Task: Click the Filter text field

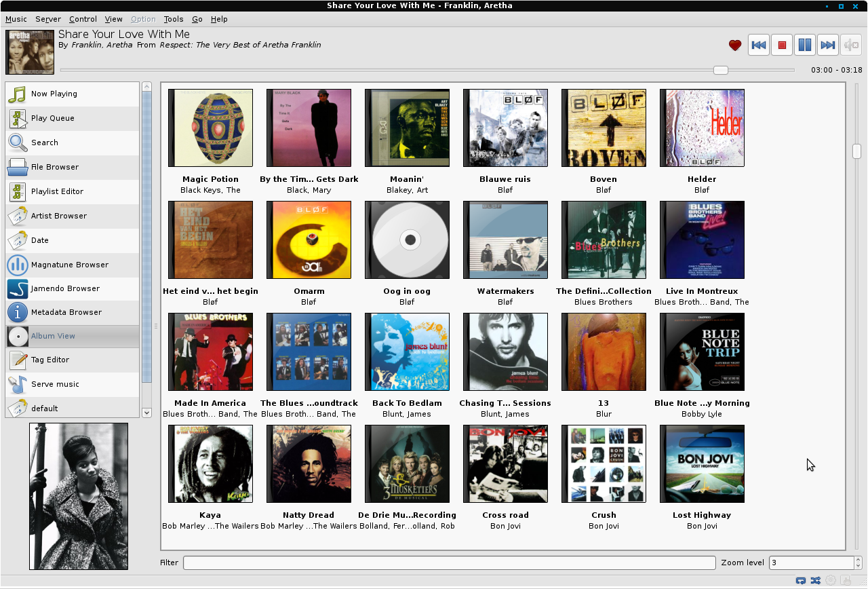Action: pyautogui.click(x=449, y=563)
